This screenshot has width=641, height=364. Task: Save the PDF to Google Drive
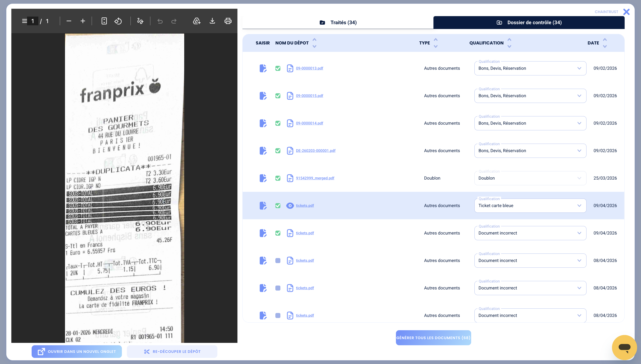197,21
